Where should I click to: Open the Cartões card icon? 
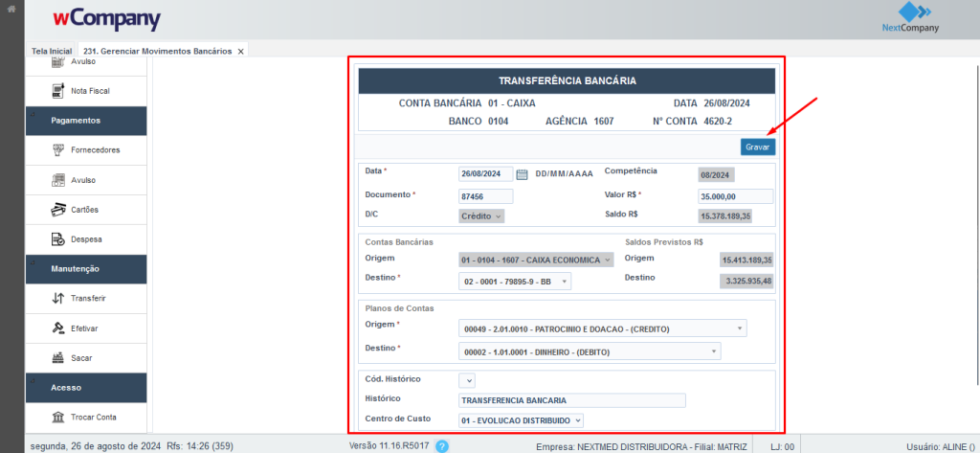click(x=58, y=210)
